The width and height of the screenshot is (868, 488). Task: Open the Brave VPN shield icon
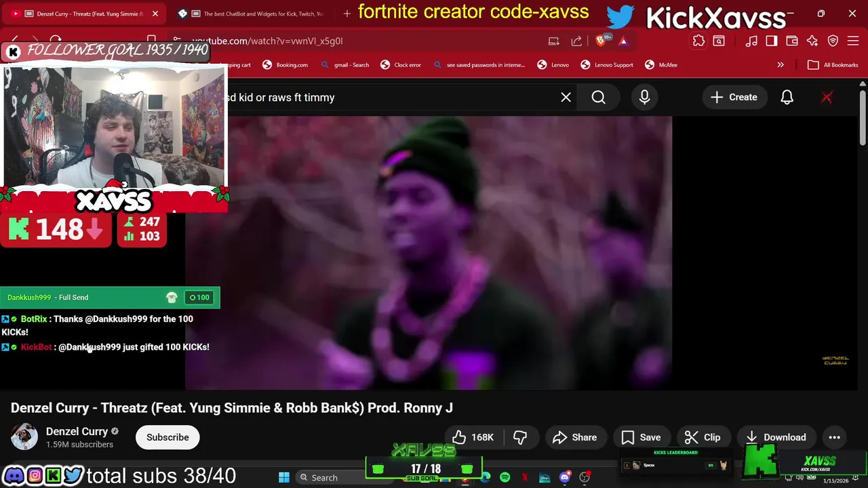coord(833,41)
